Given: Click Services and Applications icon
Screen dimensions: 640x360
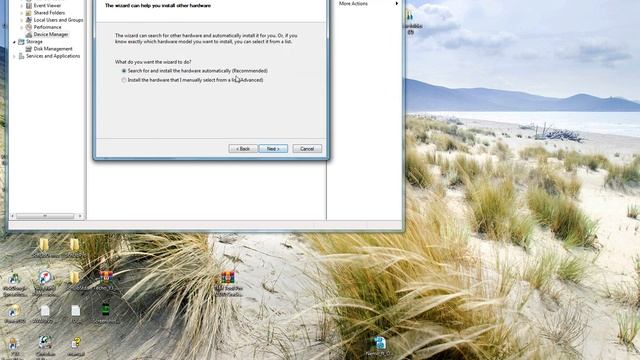Looking at the screenshot, I should pos(21,56).
